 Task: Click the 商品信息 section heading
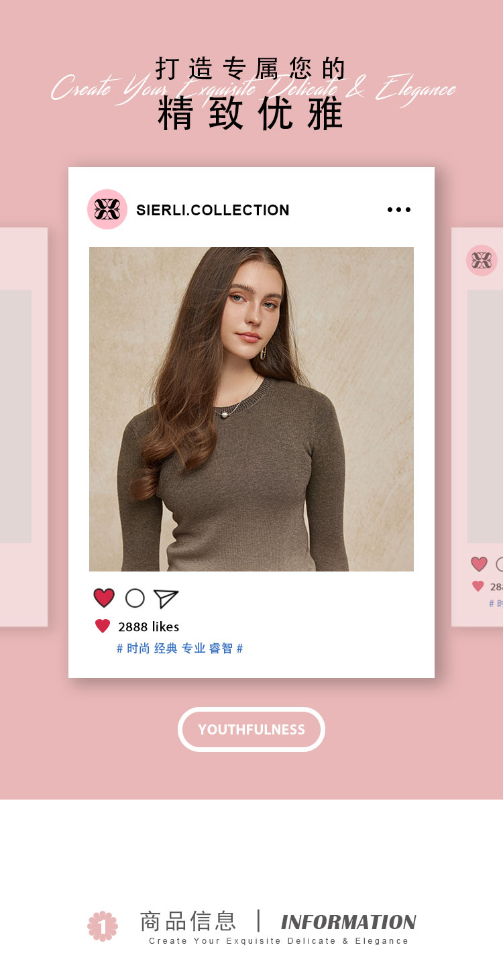188,921
